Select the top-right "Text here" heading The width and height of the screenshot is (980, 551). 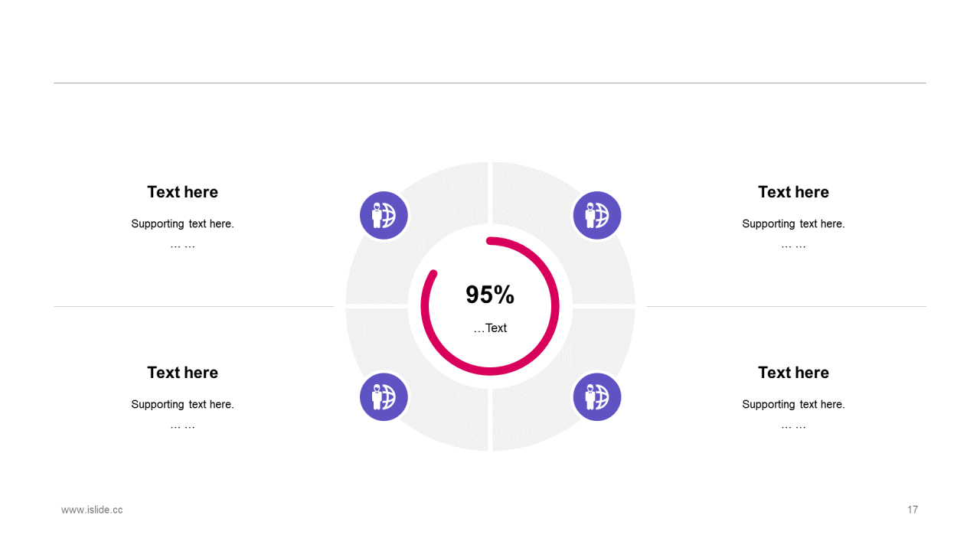coord(793,192)
